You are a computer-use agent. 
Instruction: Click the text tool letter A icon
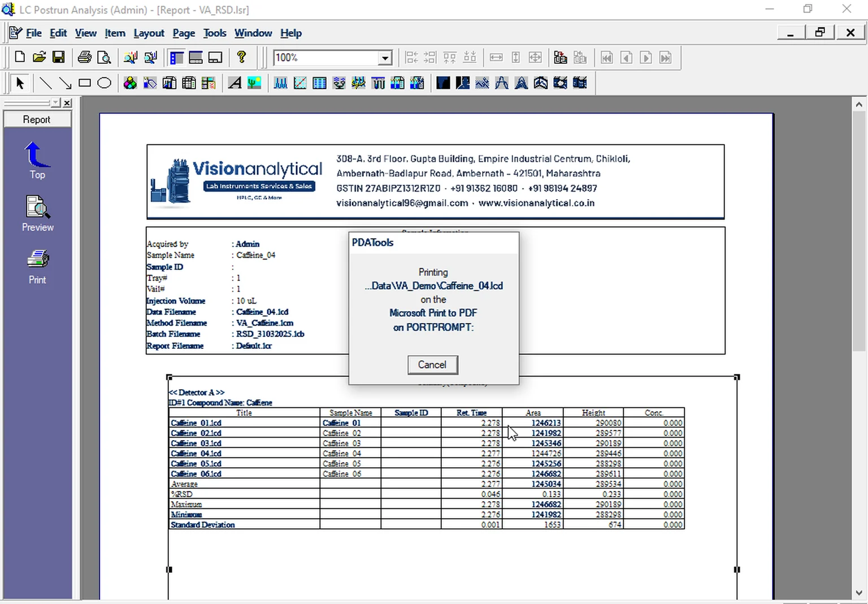point(235,83)
